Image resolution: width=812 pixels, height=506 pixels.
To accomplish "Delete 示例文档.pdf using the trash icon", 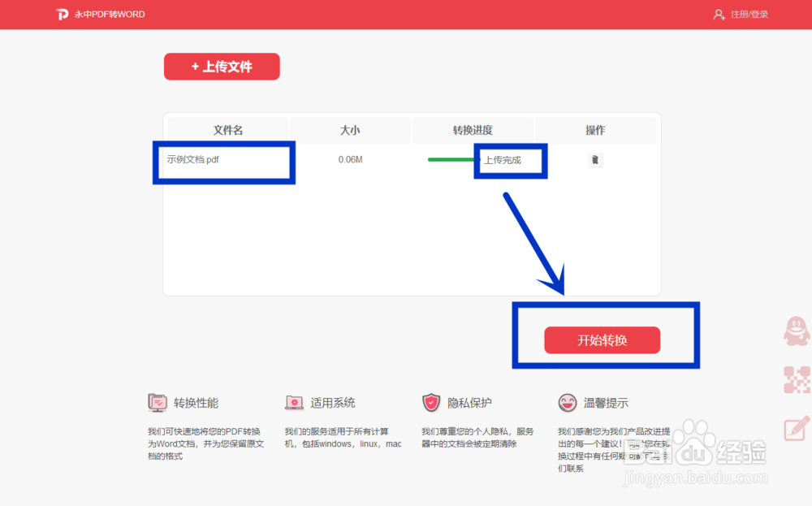I will tap(595, 160).
